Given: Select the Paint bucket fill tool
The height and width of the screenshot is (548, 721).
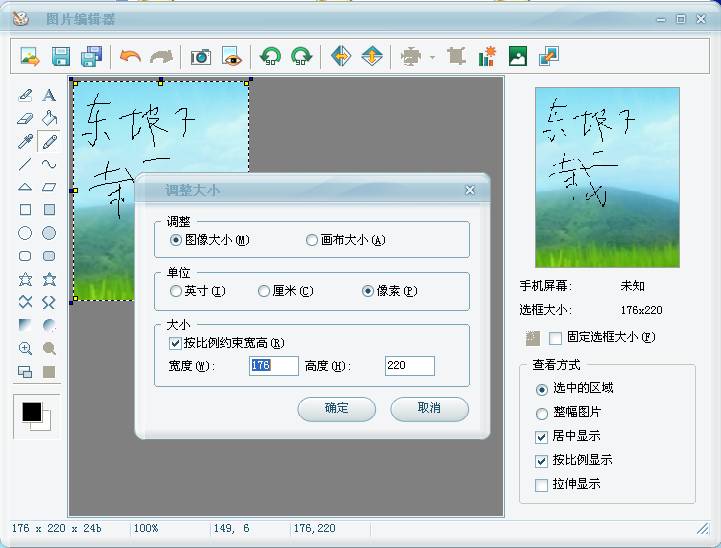Looking at the screenshot, I should tap(49, 119).
